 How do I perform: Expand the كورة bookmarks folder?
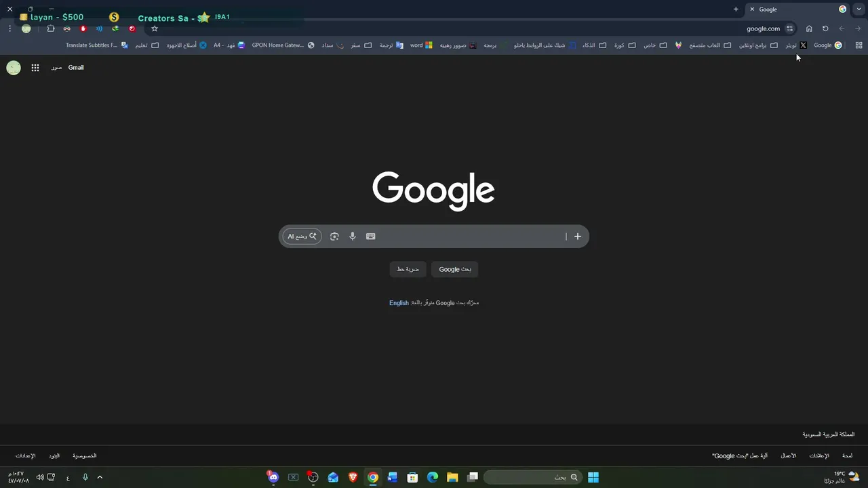(x=625, y=45)
